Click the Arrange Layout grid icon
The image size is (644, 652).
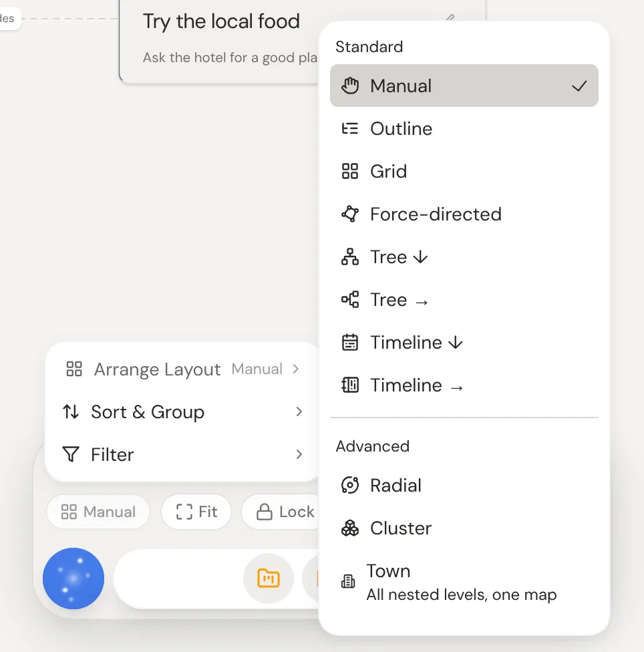[74, 369]
